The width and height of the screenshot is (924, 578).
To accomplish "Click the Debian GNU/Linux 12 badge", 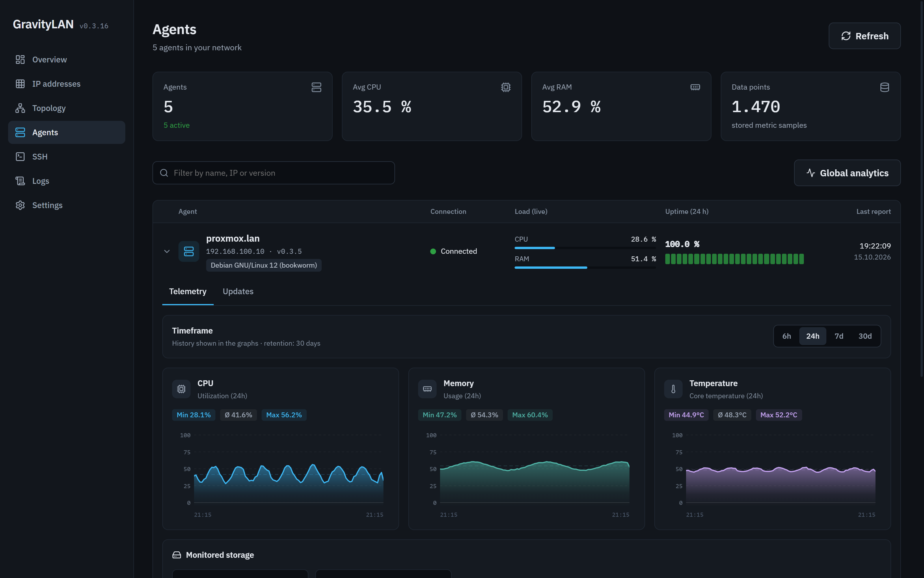I will point(264,265).
